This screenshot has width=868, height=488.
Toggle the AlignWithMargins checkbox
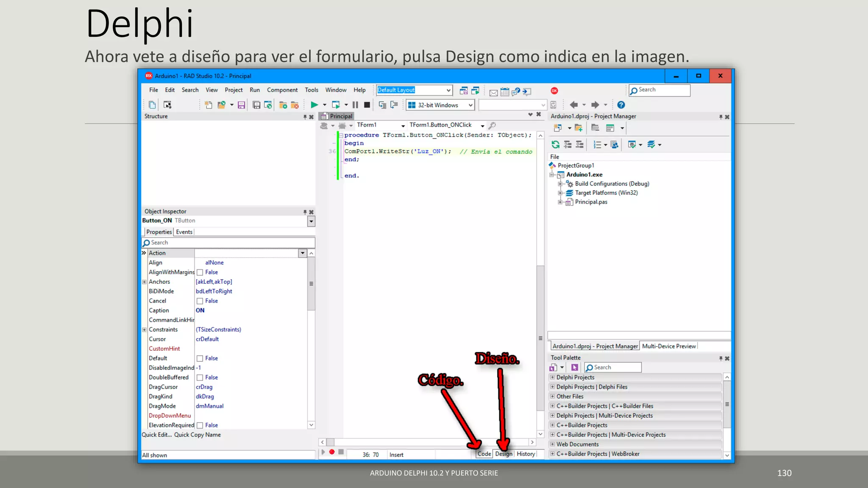pos(200,272)
